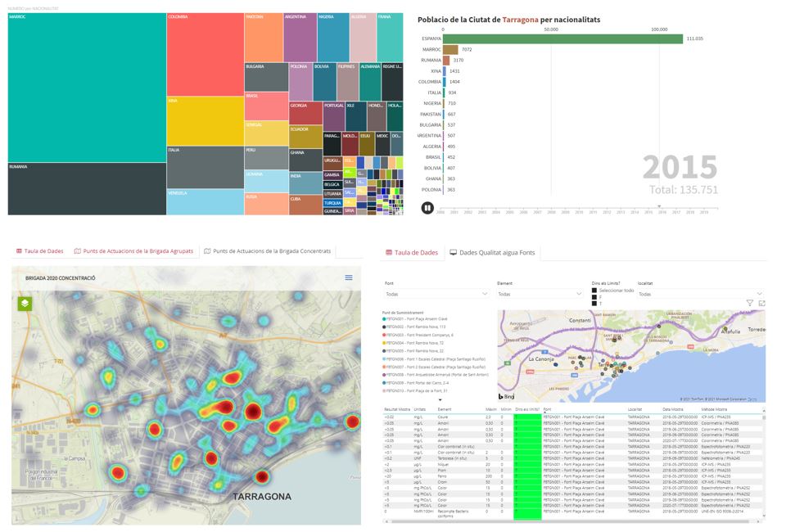Click the 2015 marker on the year timeline

[x=661, y=207]
